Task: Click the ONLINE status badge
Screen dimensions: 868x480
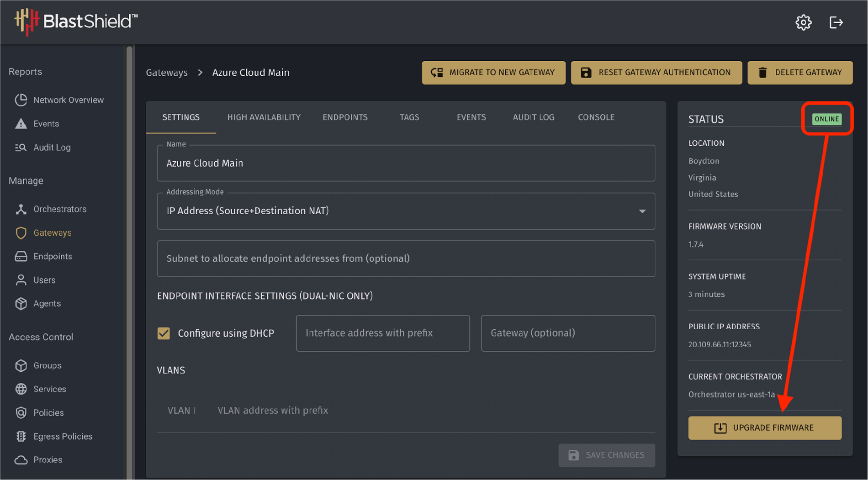Action: coord(826,119)
